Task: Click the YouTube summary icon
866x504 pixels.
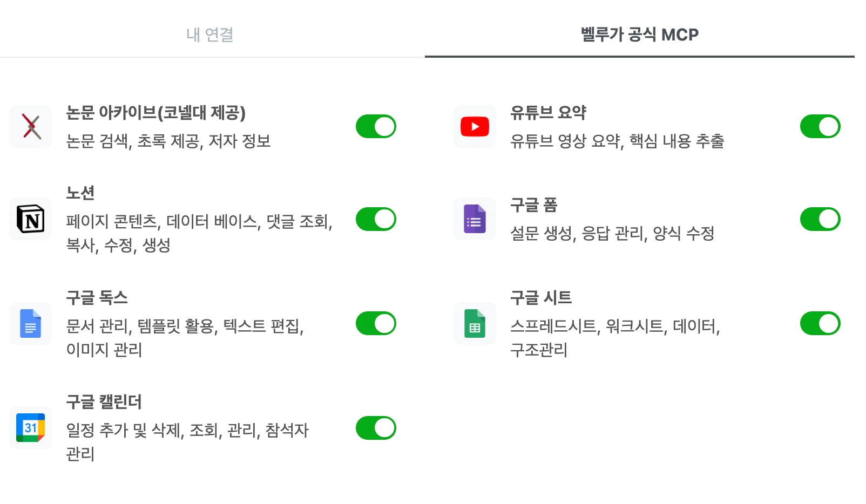Action: pos(475,127)
